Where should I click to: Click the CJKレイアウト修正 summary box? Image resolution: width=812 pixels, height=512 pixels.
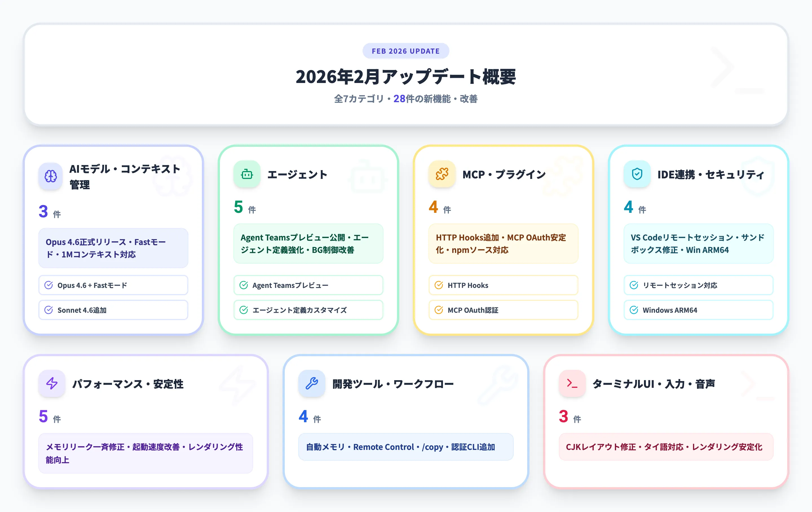point(665,447)
